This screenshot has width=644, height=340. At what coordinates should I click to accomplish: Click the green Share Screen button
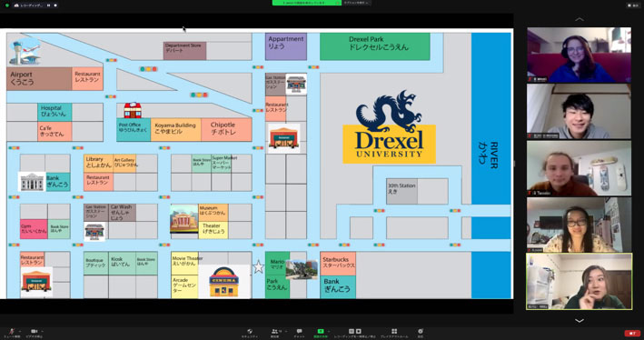(x=321, y=333)
